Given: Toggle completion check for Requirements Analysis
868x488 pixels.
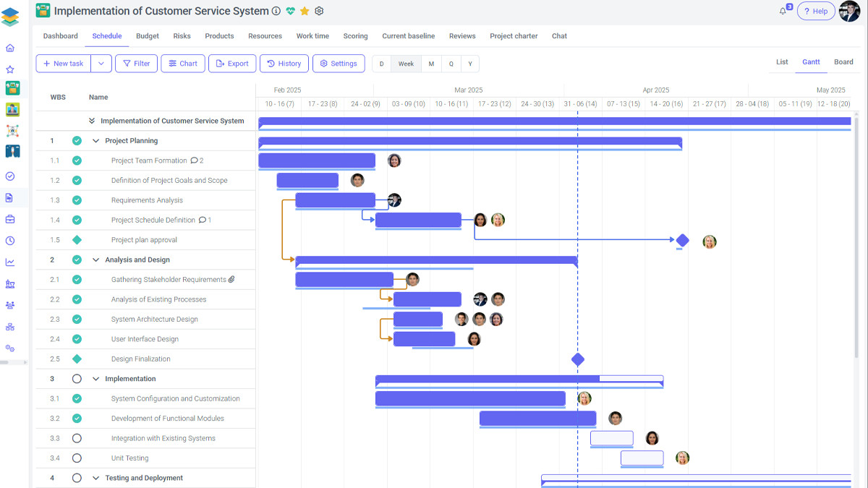Looking at the screenshot, I should point(77,200).
